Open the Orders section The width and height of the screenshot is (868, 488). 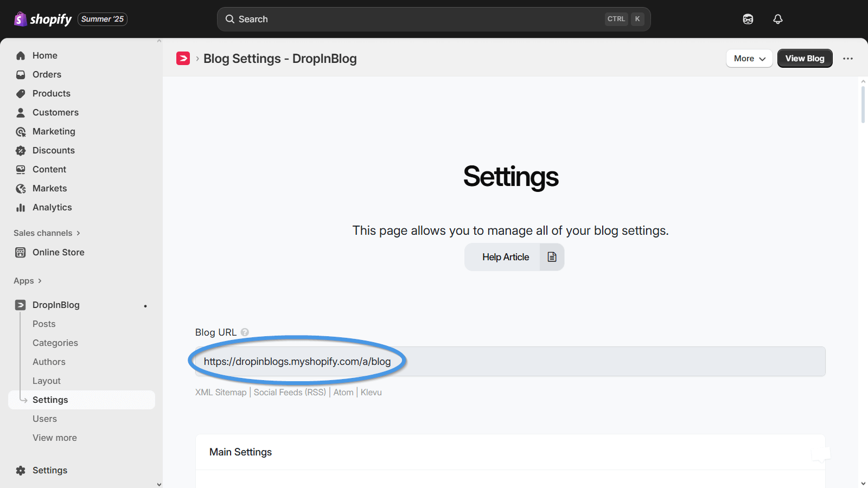coord(47,74)
